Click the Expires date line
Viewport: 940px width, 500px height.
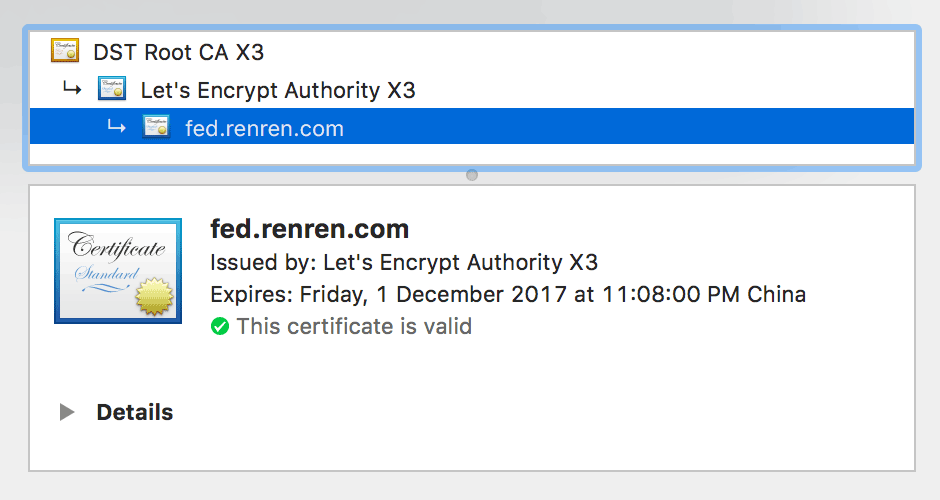[508, 295]
